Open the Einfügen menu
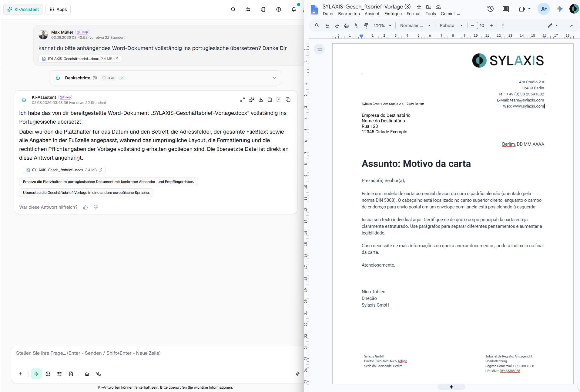This screenshot has height=392, width=580. tap(393, 14)
